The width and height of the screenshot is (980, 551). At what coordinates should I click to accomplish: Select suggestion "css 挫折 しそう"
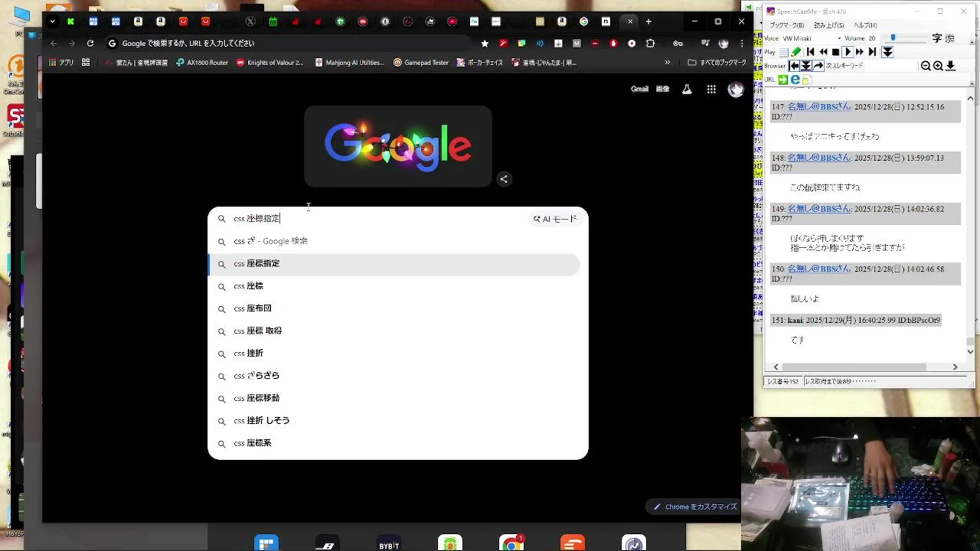click(394, 421)
